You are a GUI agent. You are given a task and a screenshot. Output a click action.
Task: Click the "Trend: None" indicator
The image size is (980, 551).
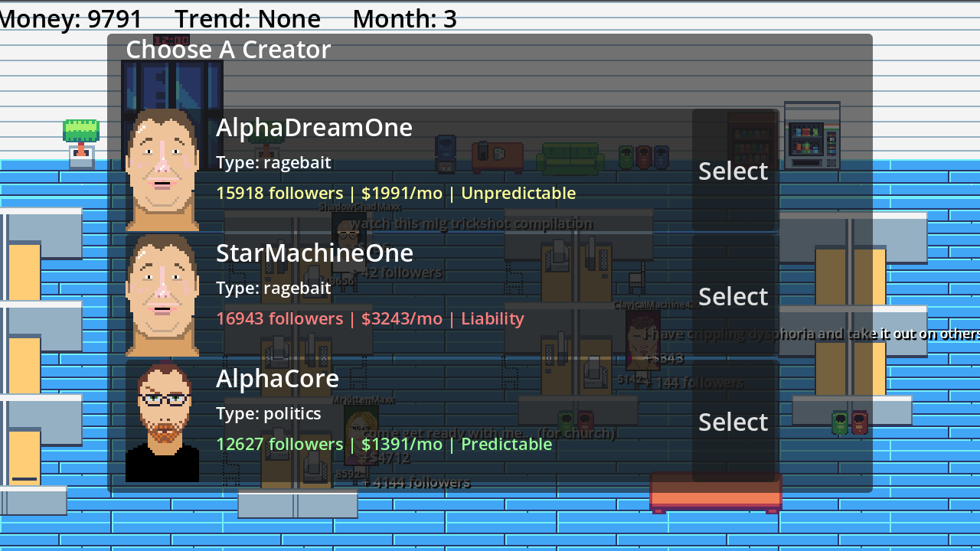tap(247, 18)
